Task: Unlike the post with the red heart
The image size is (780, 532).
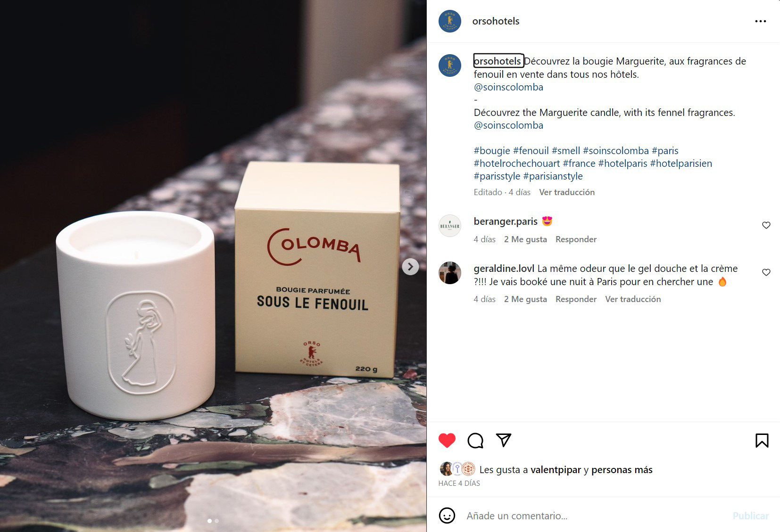Action: 447,441
